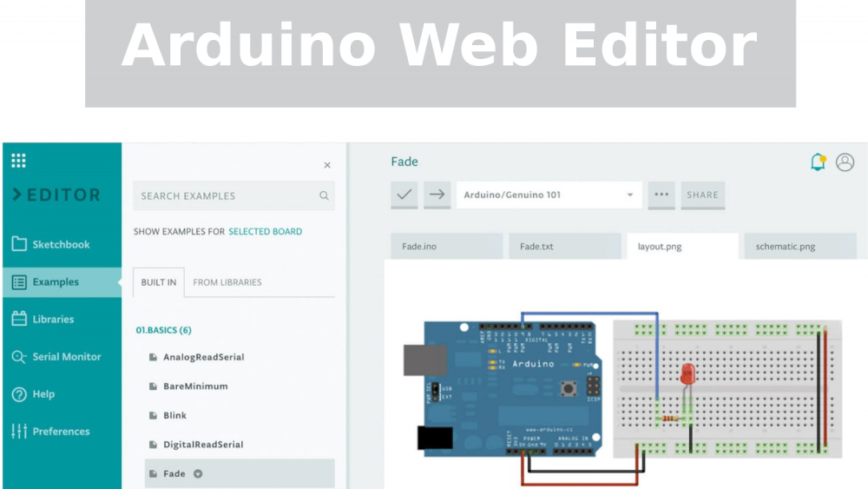Open the BareMinimum example

195,386
